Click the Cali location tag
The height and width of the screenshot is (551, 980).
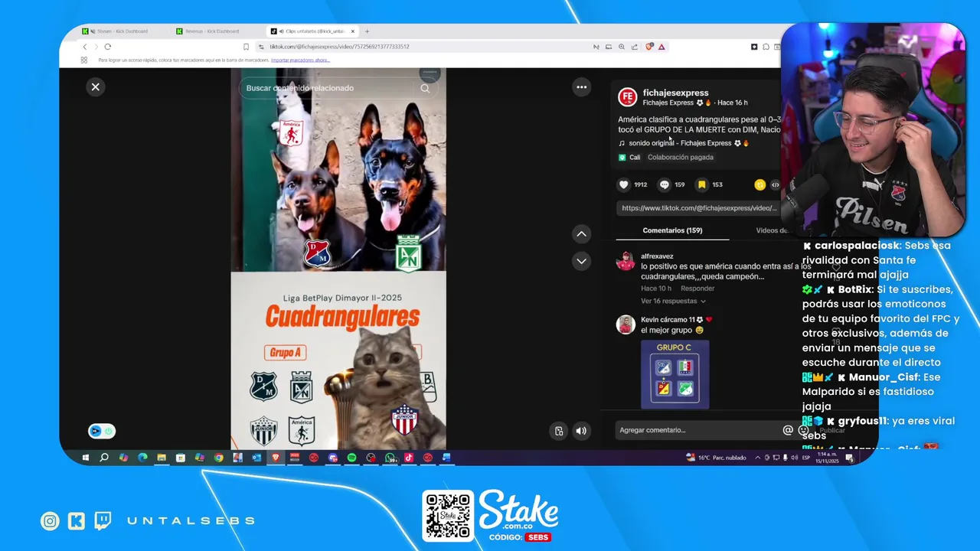pyautogui.click(x=630, y=158)
